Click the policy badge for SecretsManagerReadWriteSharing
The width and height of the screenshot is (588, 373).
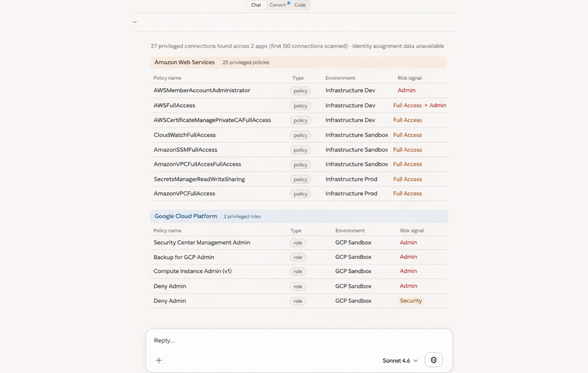point(300,179)
